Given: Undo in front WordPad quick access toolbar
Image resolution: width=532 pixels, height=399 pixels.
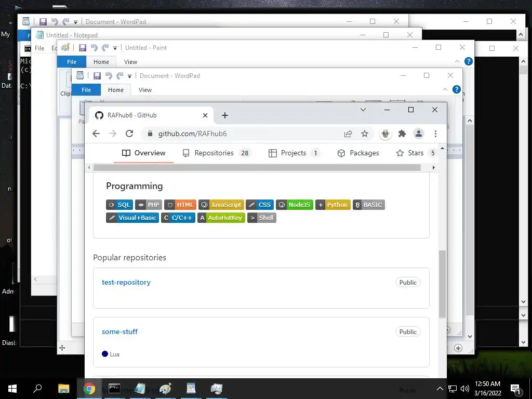Looking at the screenshot, I should (x=109, y=76).
